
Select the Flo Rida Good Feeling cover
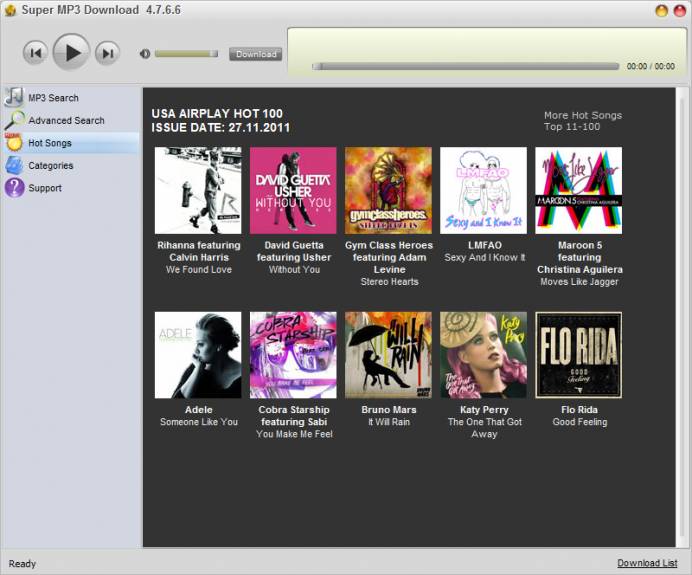[x=579, y=355]
